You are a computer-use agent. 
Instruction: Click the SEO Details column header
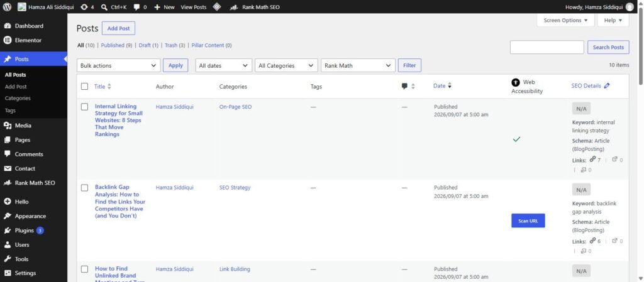click(x=586, y=85)
